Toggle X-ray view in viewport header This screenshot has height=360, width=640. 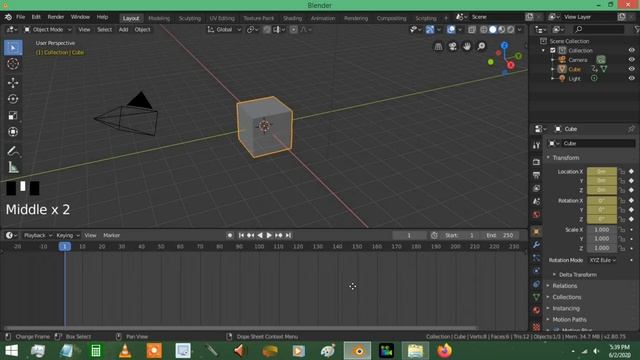pyautogui.click(x=471, y=29)
